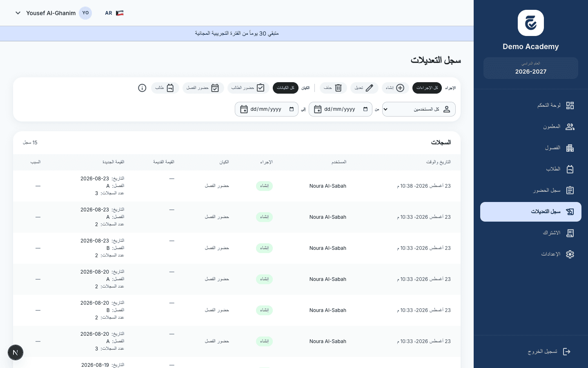The width and height of the screenshot is (588, 368).
Task: Select the كل الكيانات filter chip
Action: pyautogui.click(x=285, y=88)
